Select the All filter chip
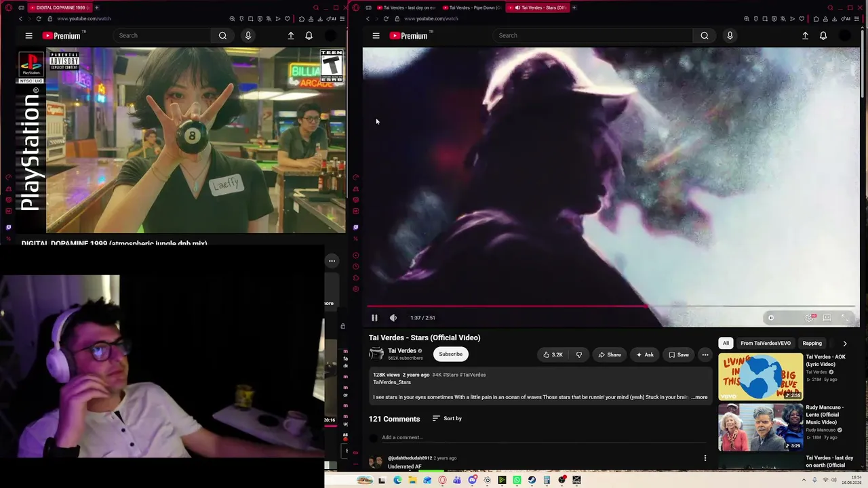Screen dimensions: 868x488 tap(726, 344)
